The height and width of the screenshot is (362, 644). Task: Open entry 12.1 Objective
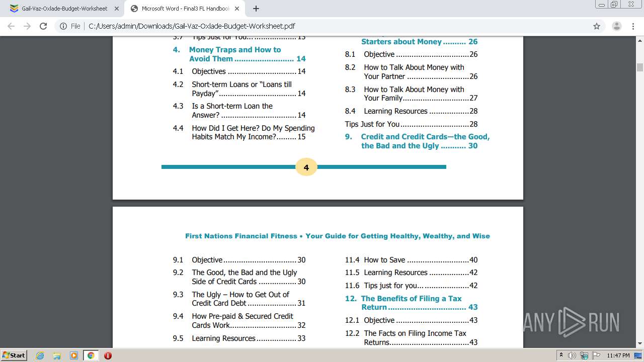tap(411, 320)
